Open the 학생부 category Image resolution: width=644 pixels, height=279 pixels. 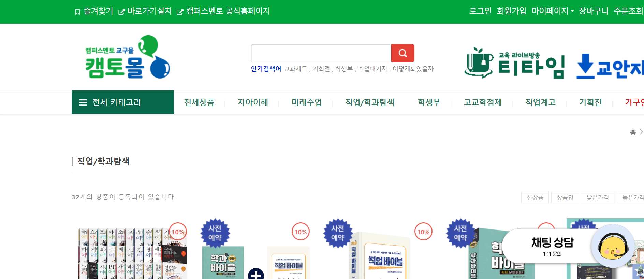429,102
